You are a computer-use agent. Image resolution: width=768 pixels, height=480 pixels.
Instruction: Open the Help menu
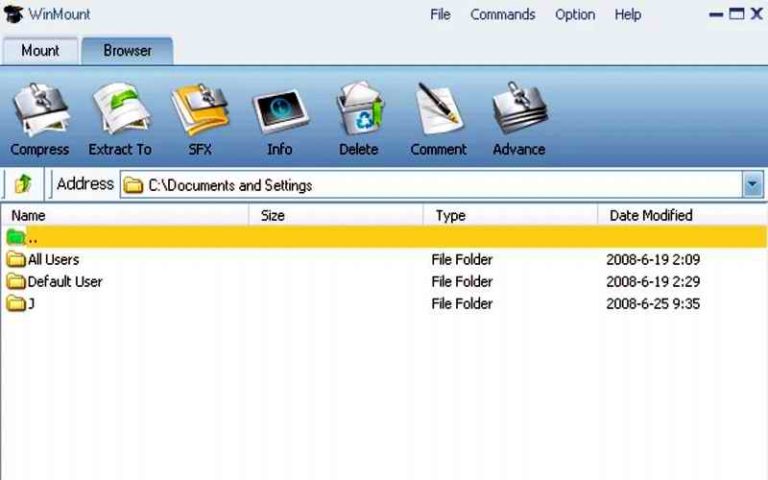tap(628, 15)
